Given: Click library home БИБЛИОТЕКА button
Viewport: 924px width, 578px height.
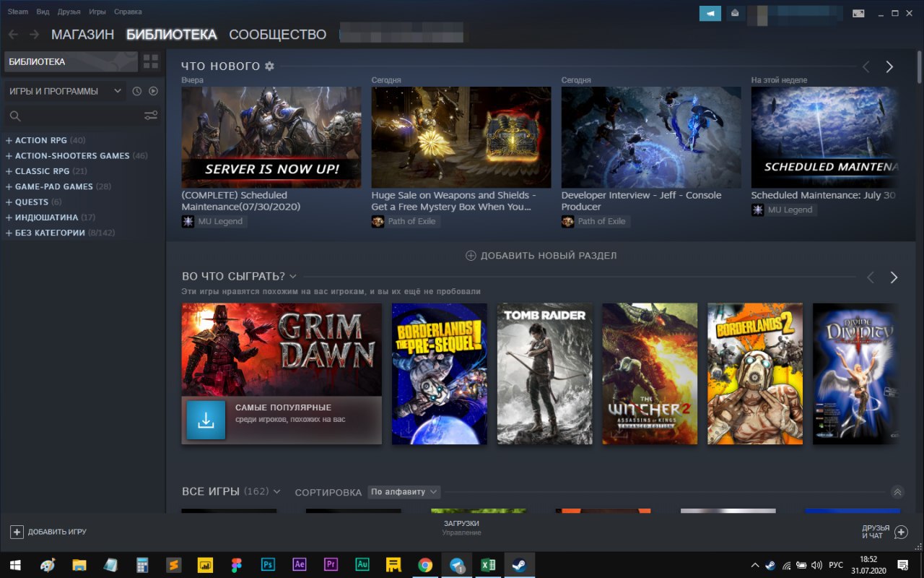Looking at the screenshot, I should [x=71, y=61].
